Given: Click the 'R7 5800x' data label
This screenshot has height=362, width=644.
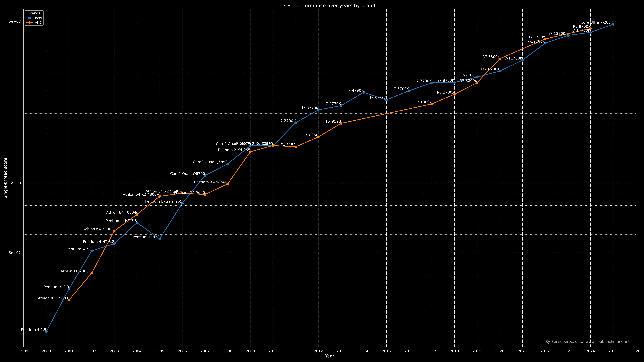Looking at the screenshot, I should pyautogui.click(x=491, y=57).
